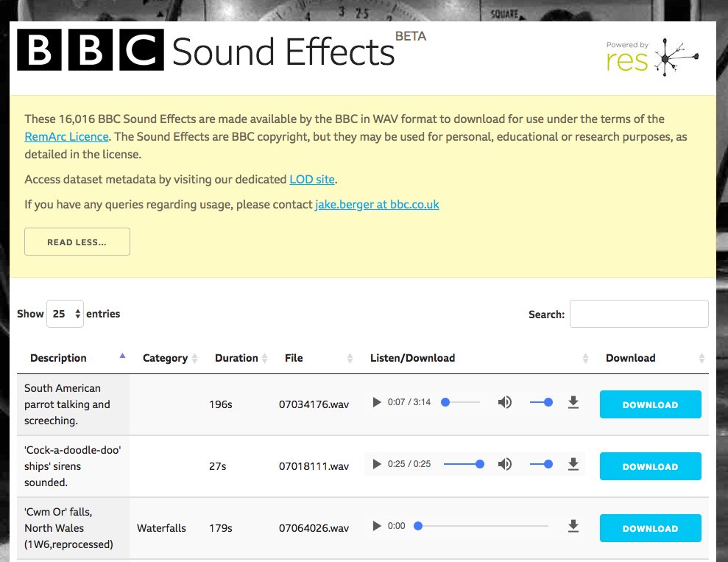Click download arrow icon in parrot player
The image size is (728, 562).
(573, 402)
